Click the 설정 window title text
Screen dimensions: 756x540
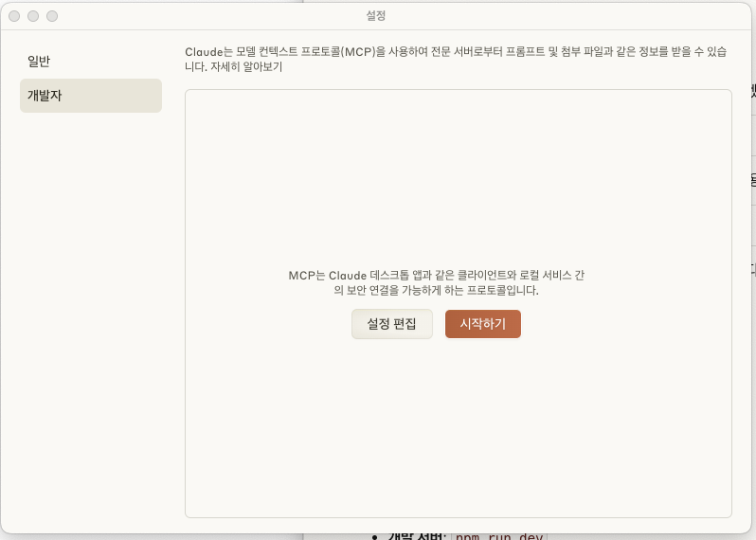pyautogui.click(x=375, y=15)
